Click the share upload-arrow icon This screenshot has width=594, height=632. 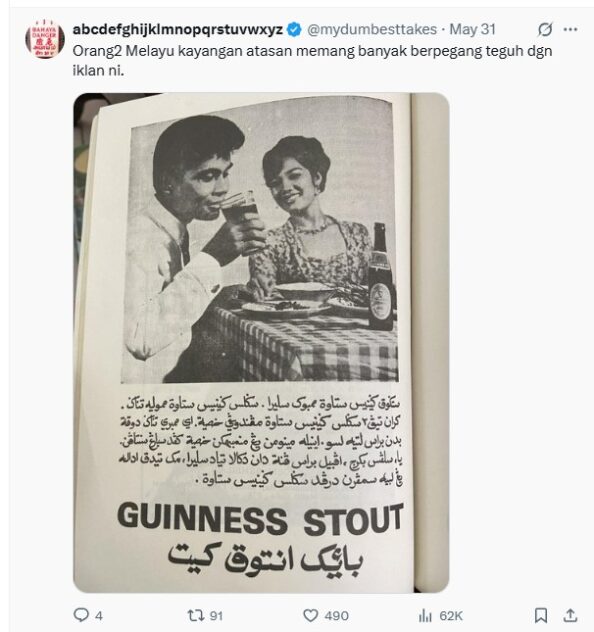tap(570, 615)
